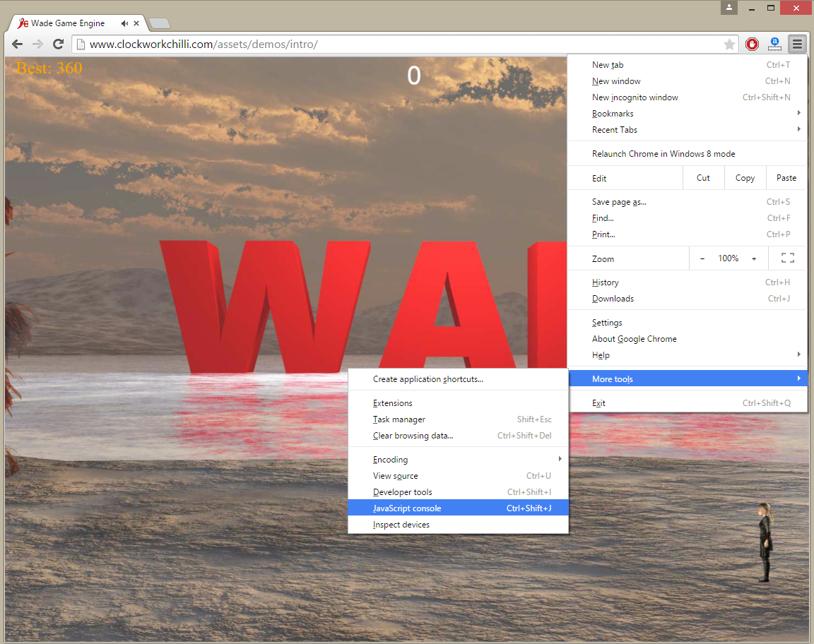Open Developer tools
The height and width of the screenshot is (644, 814).
click(x=458, y=492)
